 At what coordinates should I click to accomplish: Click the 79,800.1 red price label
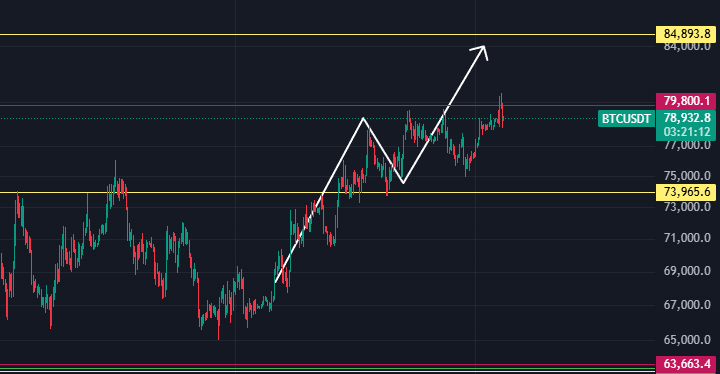click(686, 101)
